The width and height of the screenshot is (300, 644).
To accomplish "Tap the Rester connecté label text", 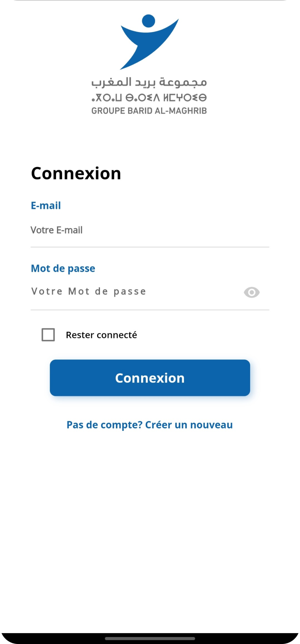I will pos(101,335).
